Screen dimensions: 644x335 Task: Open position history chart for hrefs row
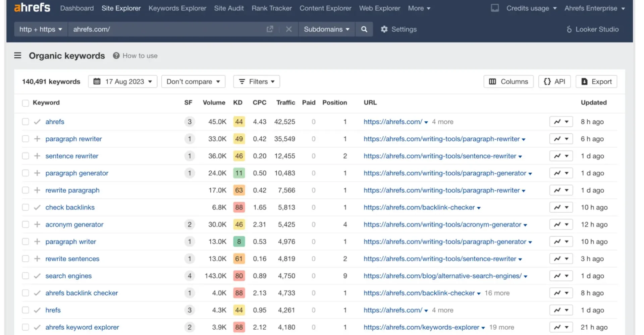pos(561,310)
